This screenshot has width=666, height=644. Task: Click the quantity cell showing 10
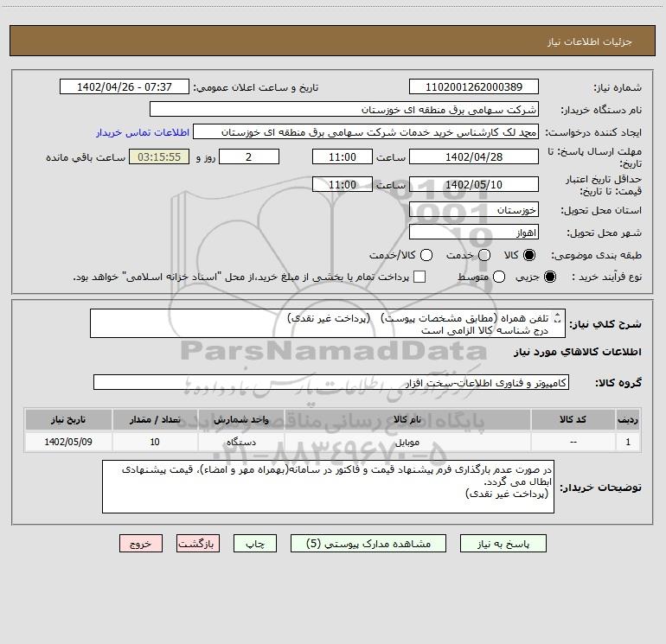pos(155,442)
